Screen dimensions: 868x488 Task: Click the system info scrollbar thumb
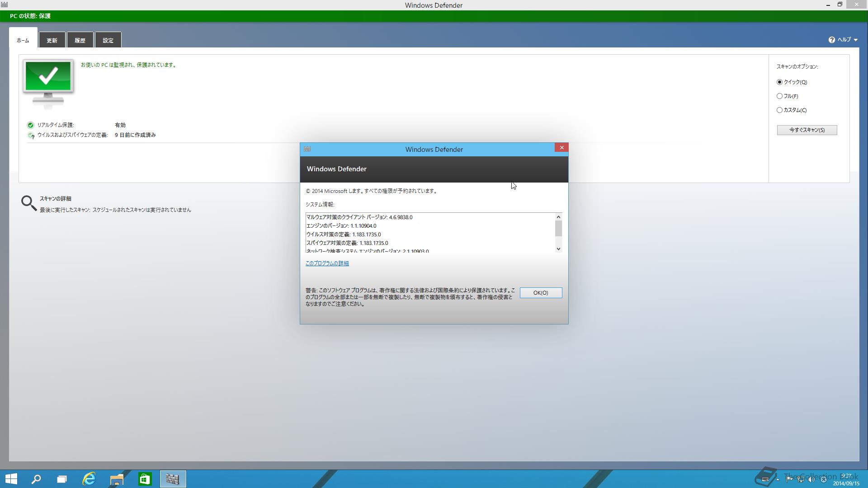click(x=558, y=229)
